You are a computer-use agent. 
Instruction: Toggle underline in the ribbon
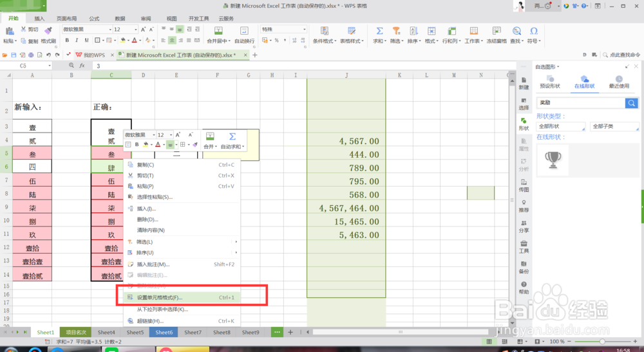(86, 40)
